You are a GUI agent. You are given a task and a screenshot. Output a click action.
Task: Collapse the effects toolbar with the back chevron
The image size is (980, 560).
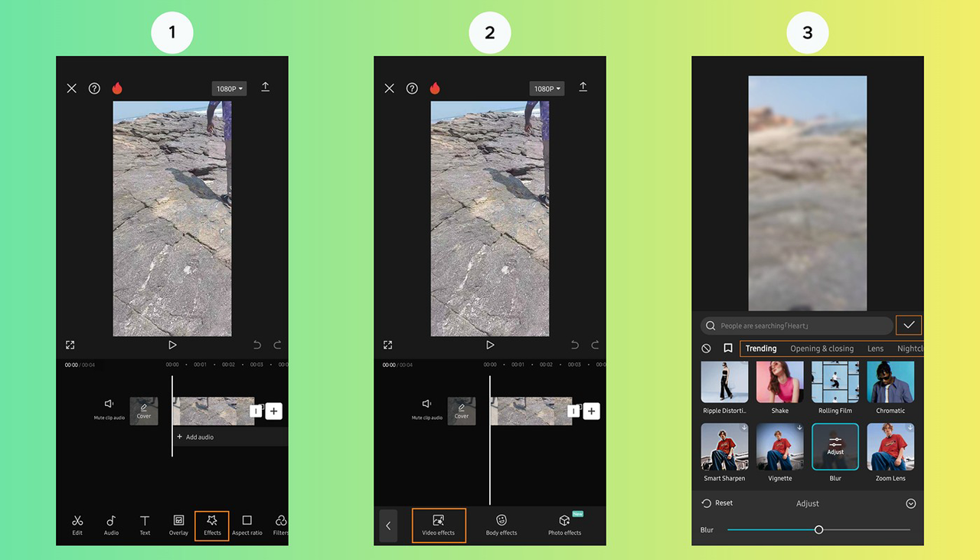[x=388, y=526]
